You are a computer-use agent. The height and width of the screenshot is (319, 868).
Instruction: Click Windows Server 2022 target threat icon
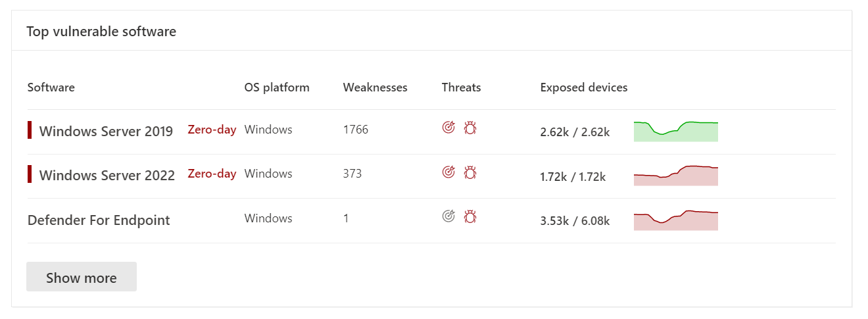(448, 172)
